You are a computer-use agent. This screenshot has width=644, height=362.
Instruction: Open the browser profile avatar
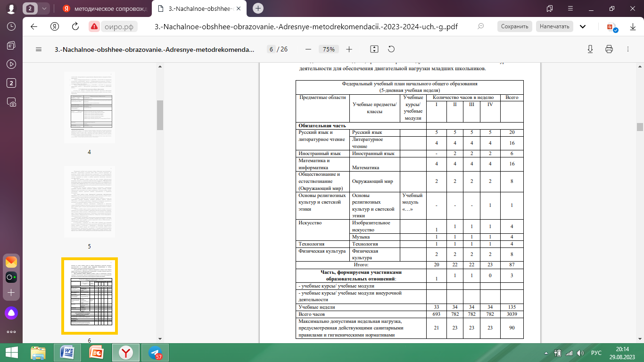point(11,8)
